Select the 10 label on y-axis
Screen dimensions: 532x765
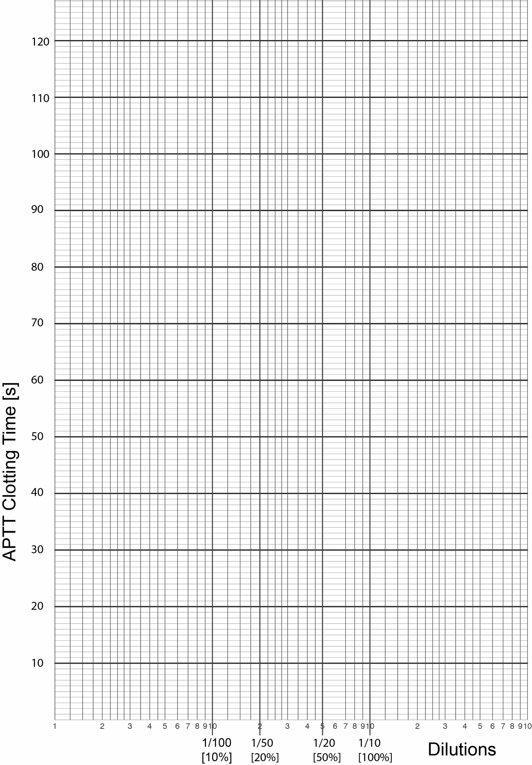pyautogui.click(x=37, y=663)
